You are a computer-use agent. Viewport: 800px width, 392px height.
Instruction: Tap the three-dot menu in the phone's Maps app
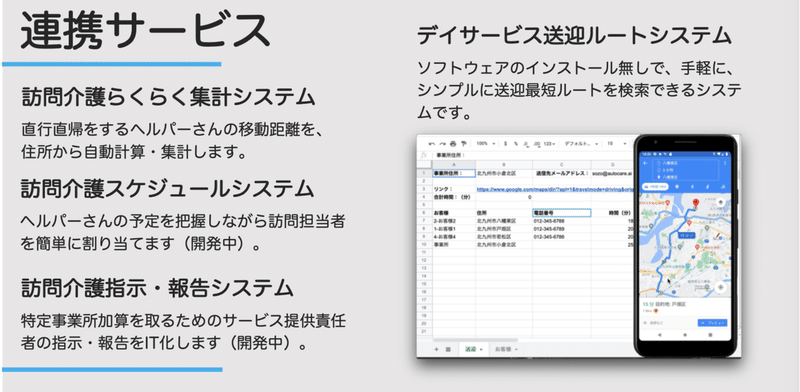click(724, 164)
